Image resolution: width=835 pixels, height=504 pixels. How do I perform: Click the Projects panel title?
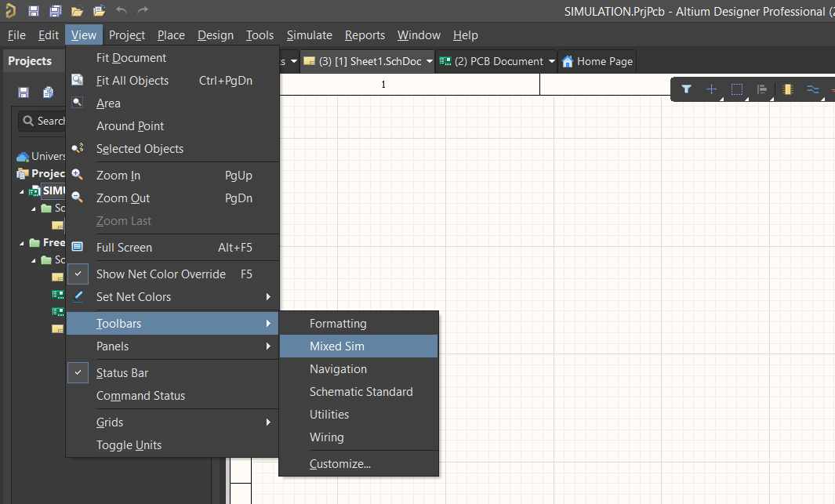(30, 61)
